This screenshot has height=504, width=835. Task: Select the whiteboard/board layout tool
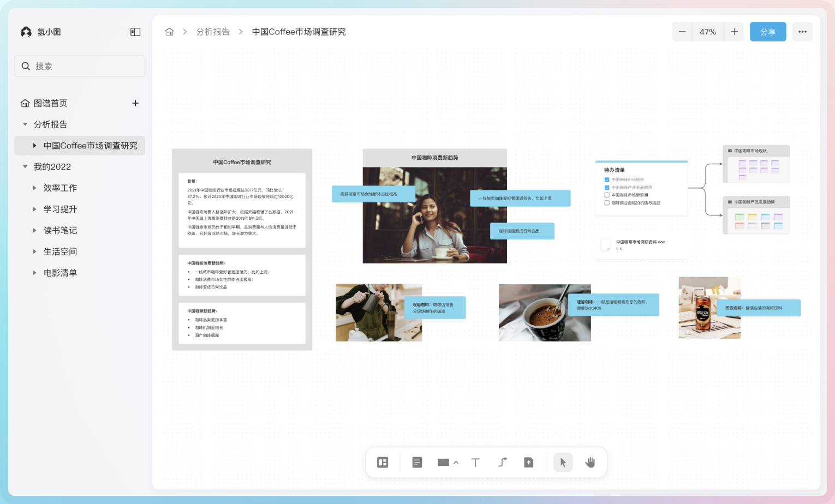click(x=383, y=463)
